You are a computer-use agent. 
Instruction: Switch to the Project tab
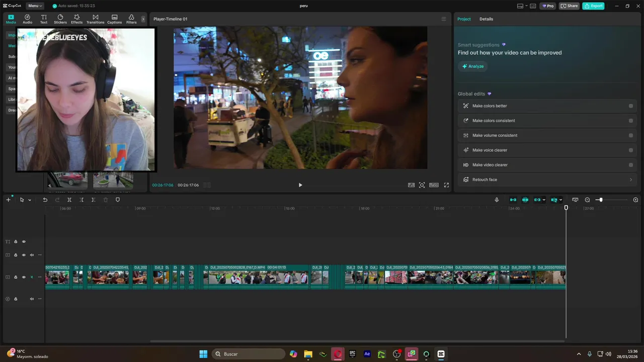464,19
